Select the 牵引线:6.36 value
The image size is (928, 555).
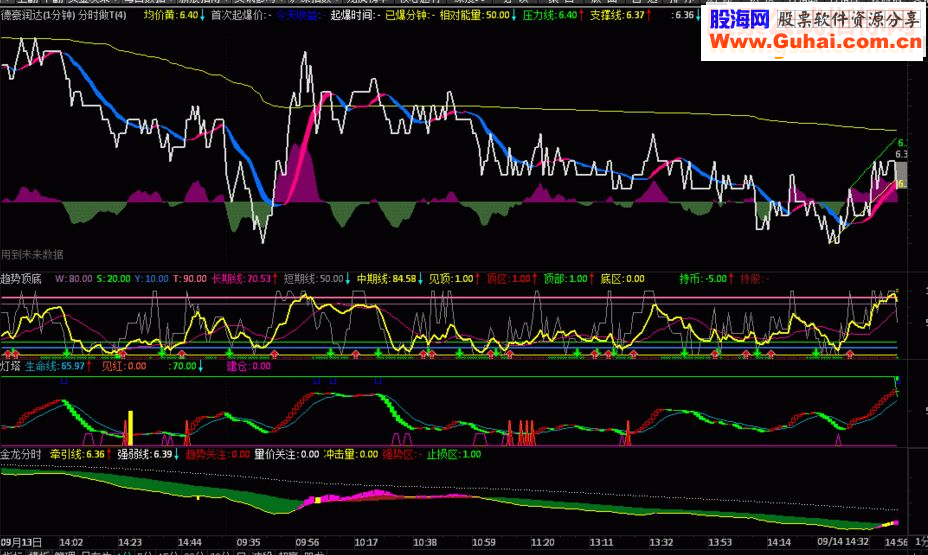tap(77, 454)
